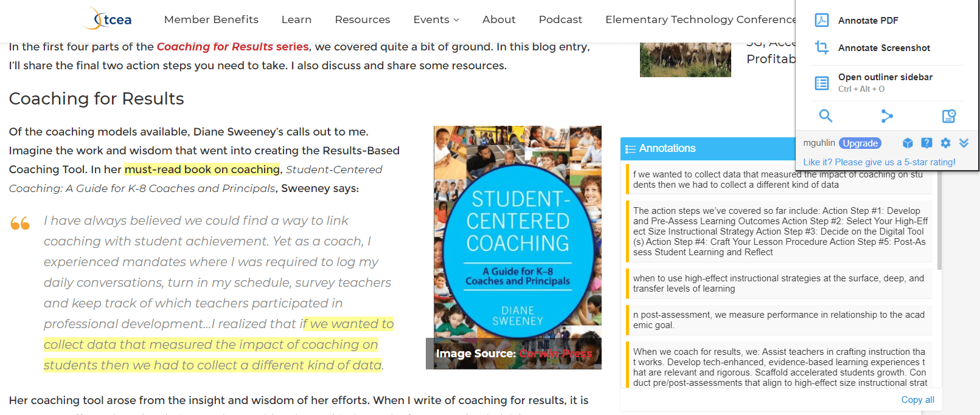Screen dimensions: 980x415
Task: Expand the Events dropdown menu
Action: click(436, 19)
